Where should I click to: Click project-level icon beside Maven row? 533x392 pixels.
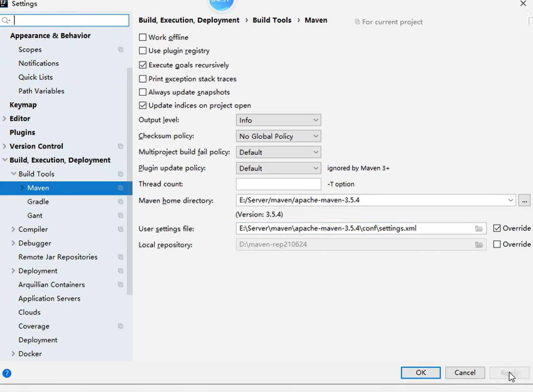pos(120,188)
